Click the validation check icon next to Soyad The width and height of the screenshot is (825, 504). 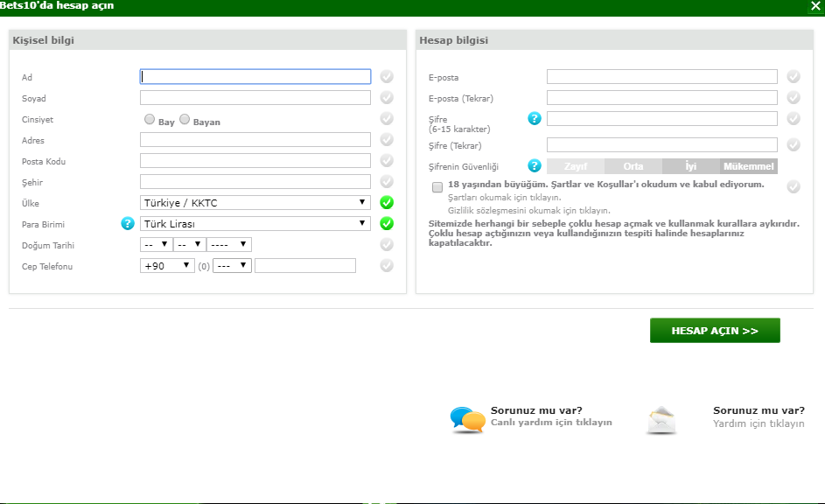(x=387, y=98)
